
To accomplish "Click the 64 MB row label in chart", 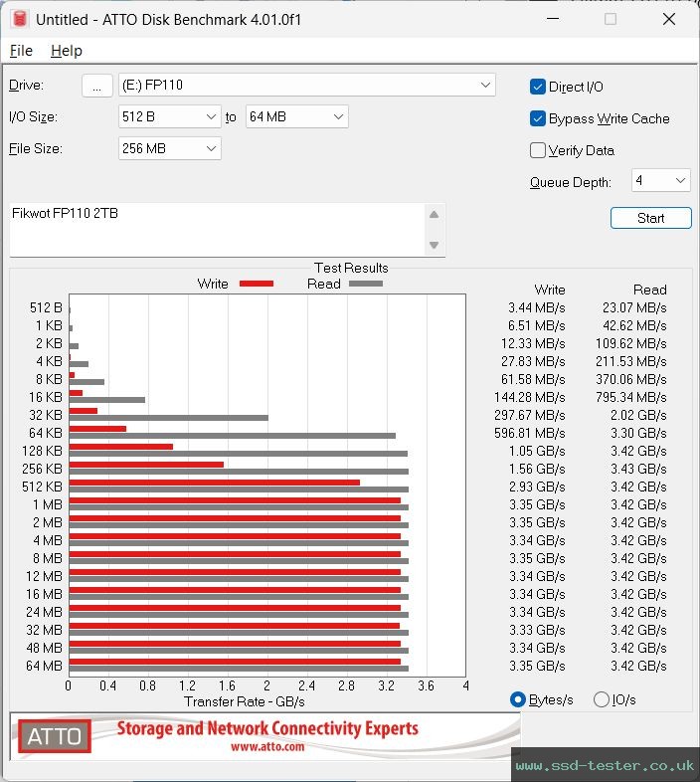I will [44, 666].
